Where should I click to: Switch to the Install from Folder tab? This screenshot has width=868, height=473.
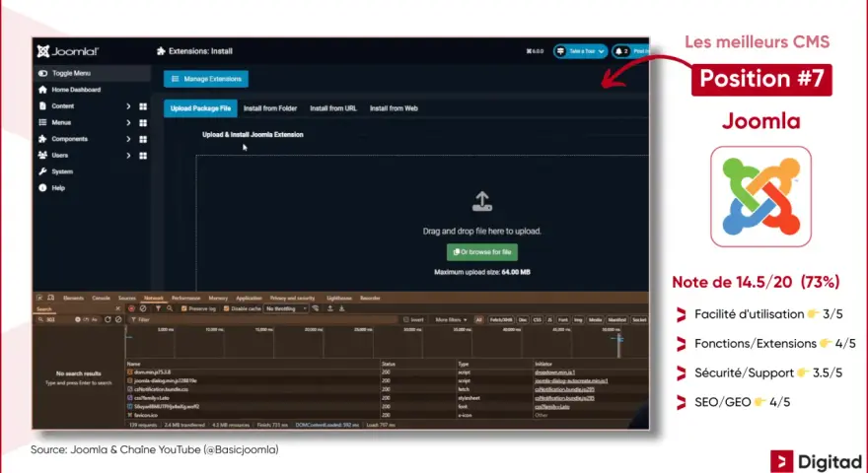tap(270, 108)
